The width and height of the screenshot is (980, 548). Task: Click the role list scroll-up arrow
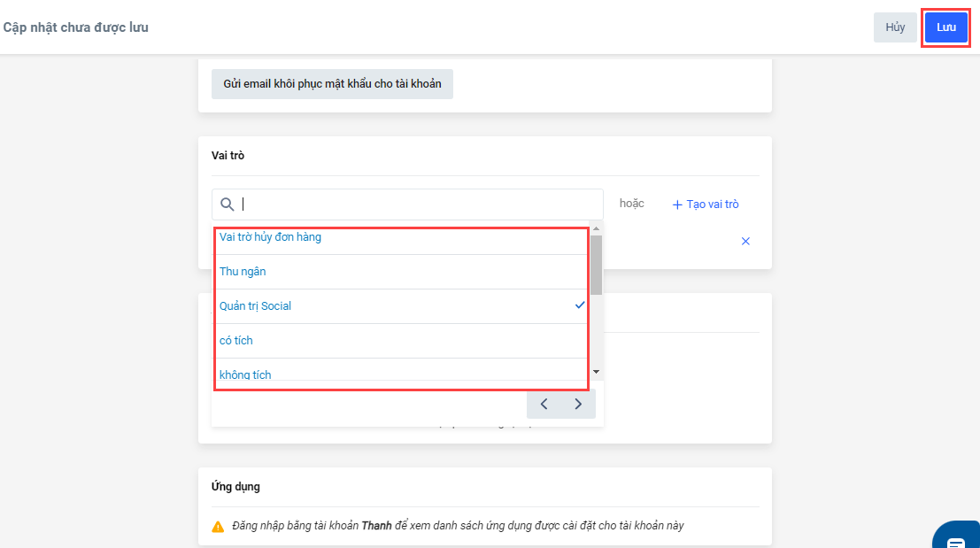click(596, 228)
